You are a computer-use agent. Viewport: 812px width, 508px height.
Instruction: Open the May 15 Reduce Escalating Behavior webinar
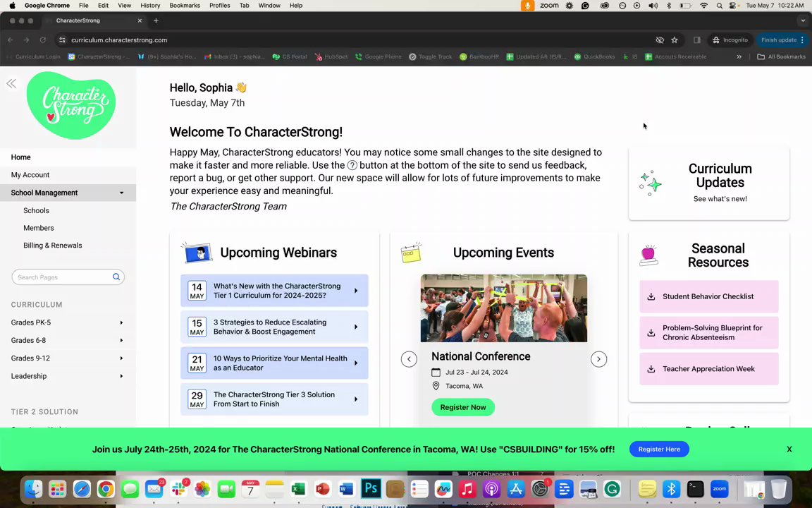[274, 327]
